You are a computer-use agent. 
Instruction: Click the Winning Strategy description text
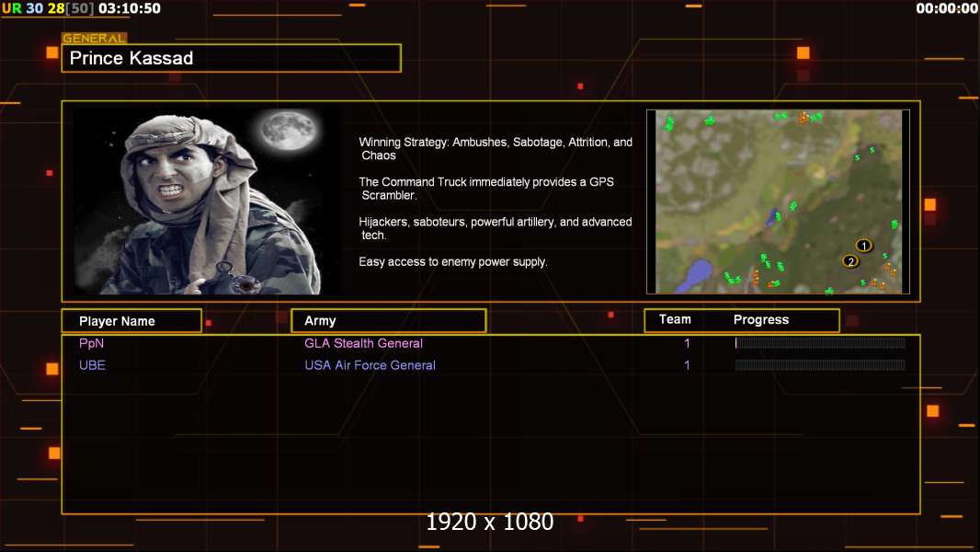tap(495, 149)
